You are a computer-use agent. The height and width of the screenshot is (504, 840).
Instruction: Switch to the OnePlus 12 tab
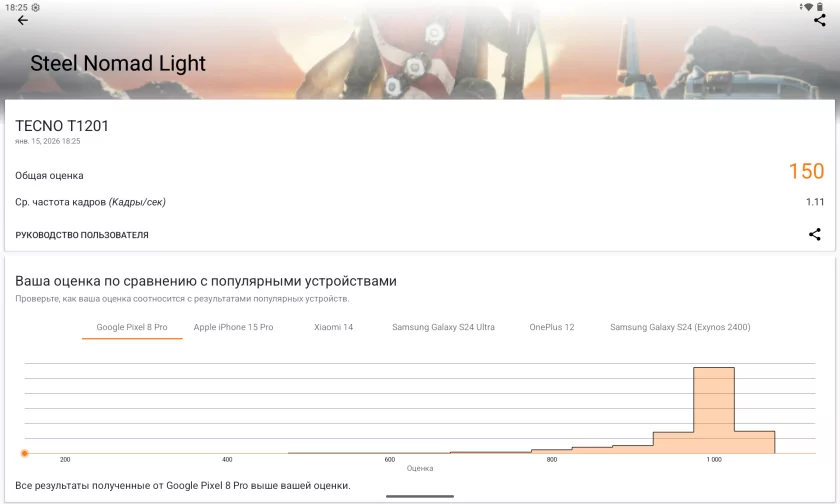click(x=552, y=327)
